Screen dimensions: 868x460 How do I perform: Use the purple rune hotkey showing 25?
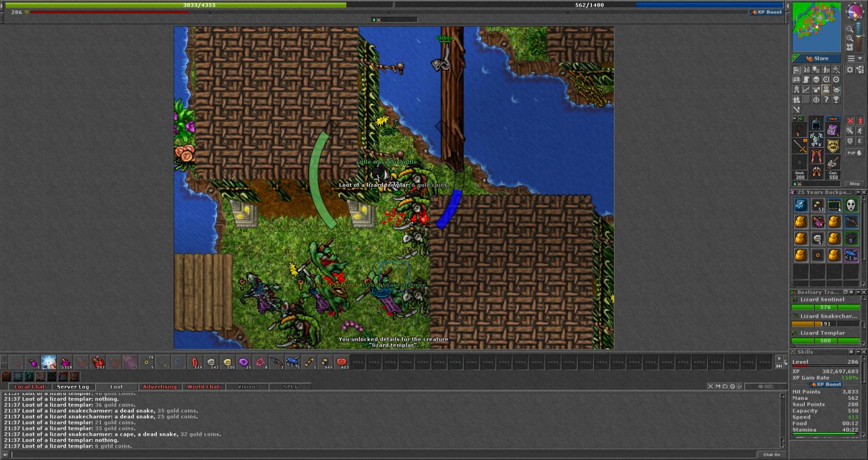click(244, 362)
